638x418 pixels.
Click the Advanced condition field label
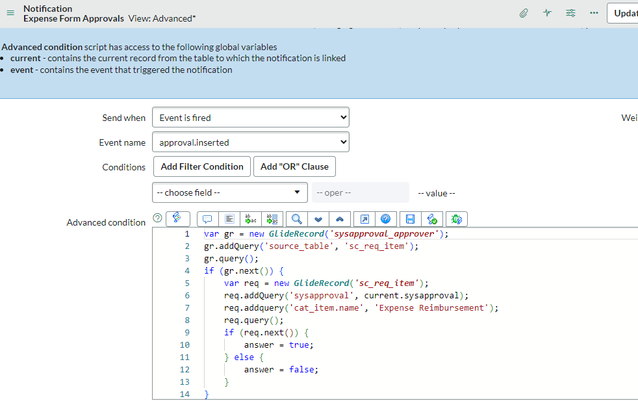pos(106,222)
